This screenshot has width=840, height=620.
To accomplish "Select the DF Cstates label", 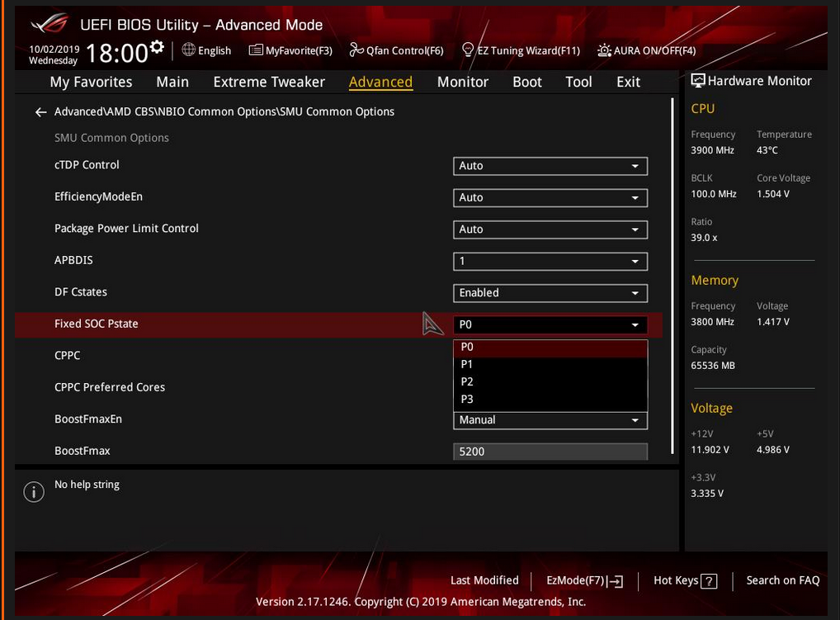I will pyautogui.click(x=81, y=292).
